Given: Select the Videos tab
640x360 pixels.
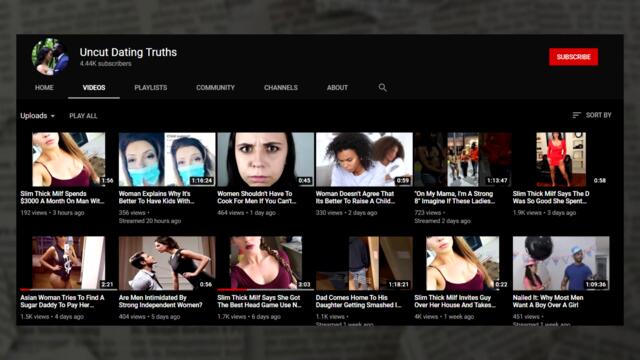Looking at the screenshot, I should pyautogui.click(x=94, y=88).
